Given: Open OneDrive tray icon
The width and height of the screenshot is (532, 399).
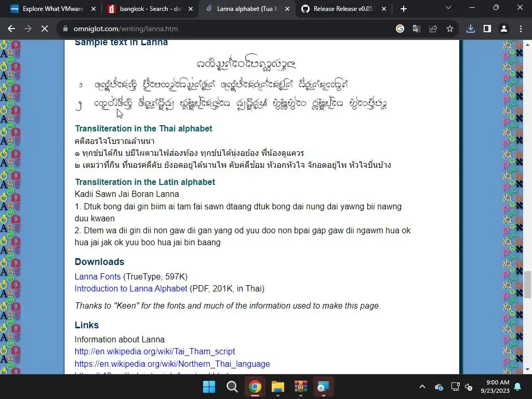Looking at the screenshot, I should pyautogui.click(x=438, y=387).
